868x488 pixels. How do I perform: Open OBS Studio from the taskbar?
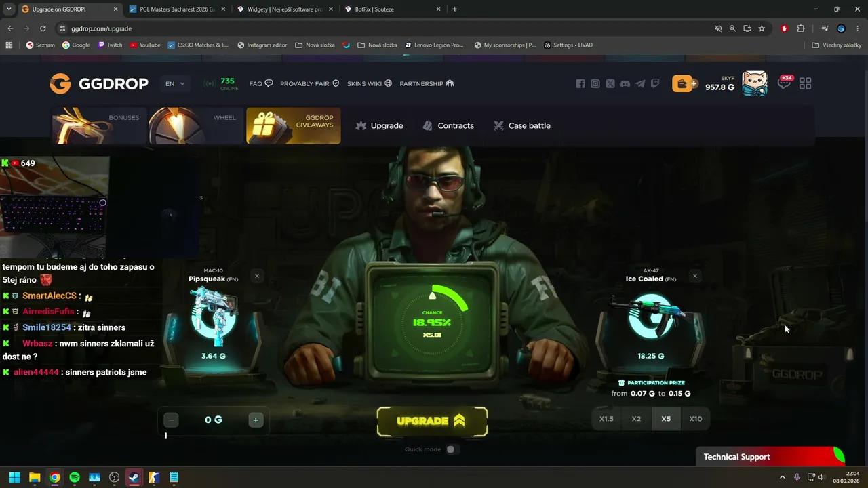[115, 477]
